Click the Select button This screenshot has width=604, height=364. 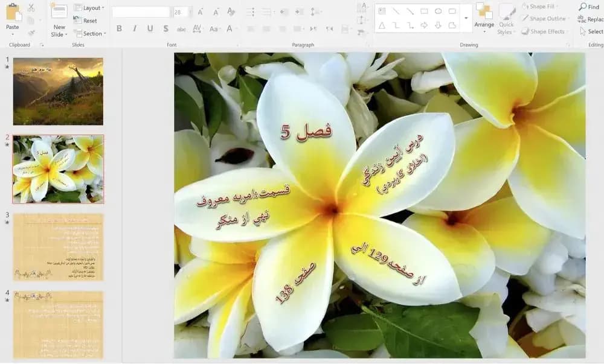click(592, 31)
